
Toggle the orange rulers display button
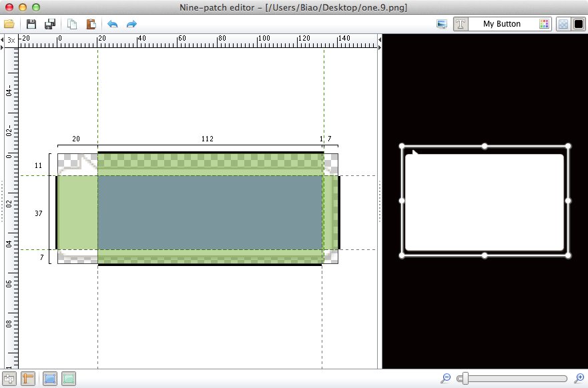click(x=28, y=379)
